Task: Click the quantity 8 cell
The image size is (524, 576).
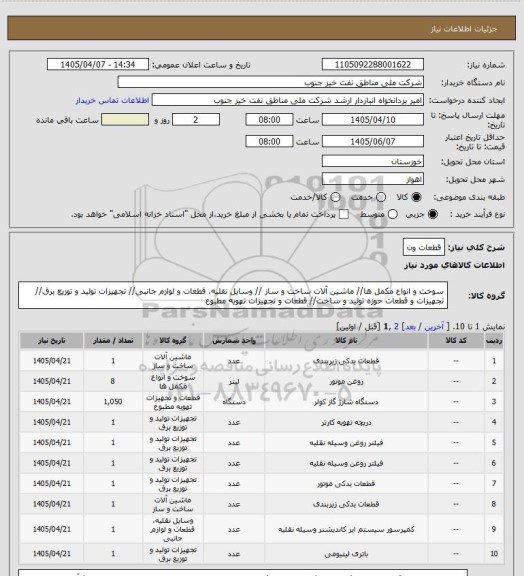Action: (113, 381)
